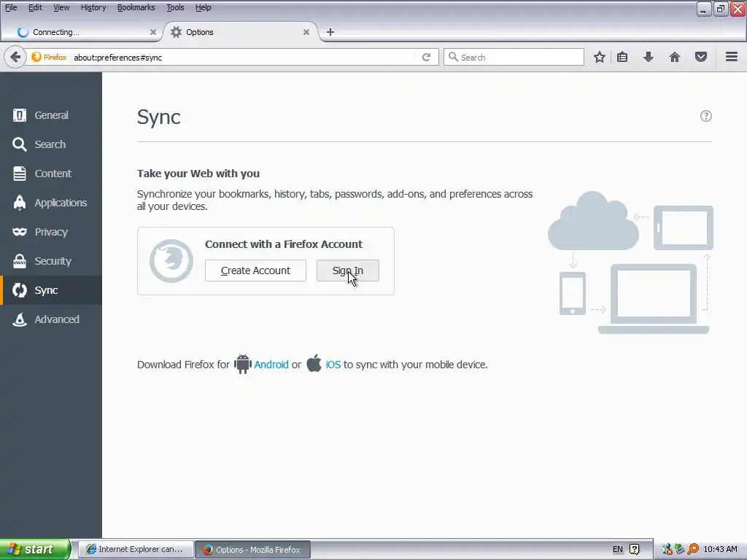Switch to the Options tab
Viewport: 747px width, 560px height.
point(241,32)
